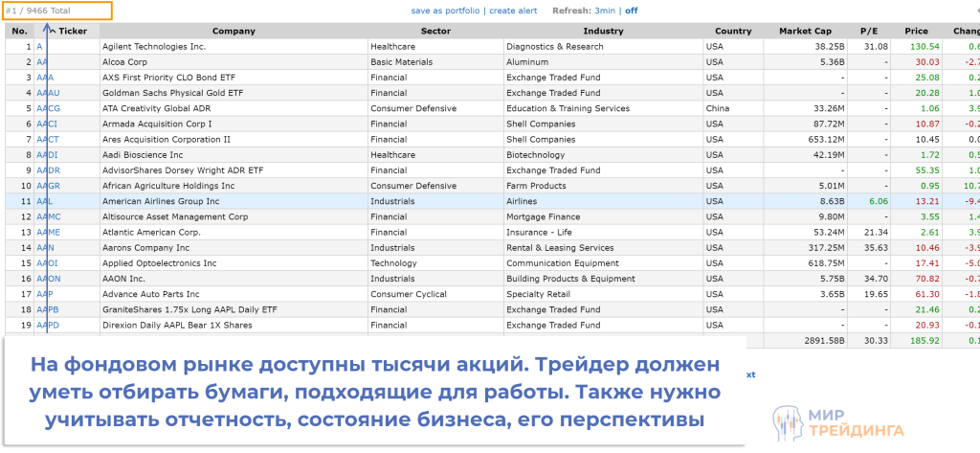The image size is (980, 453).
Task: Click the No. column header
Action: pos(17,31)
